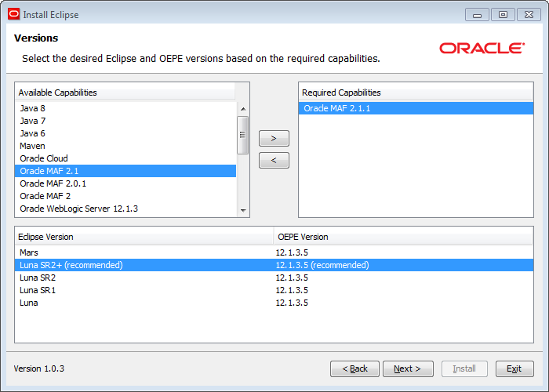
Task: Select the plain Luna version row
Action: point(274,303)
